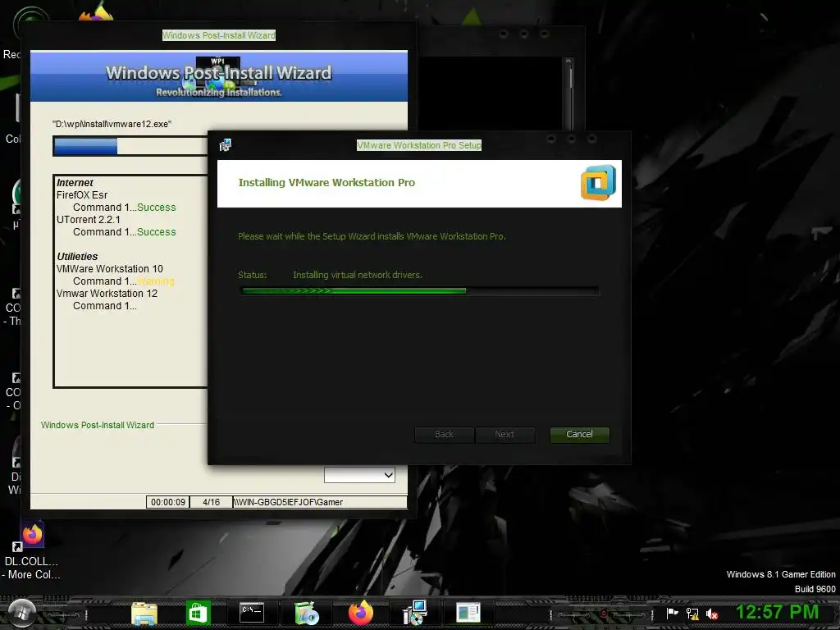Open the Command Prompt taskbar icon
The image size is (840, 630).
[x=252, y=612]
